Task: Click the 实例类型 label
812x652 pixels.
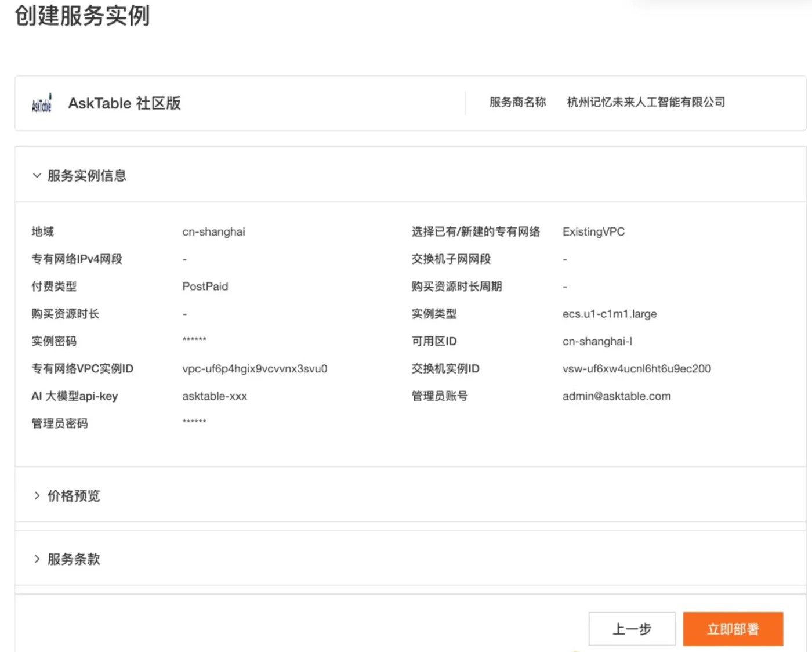Action: tap(434, 314)
